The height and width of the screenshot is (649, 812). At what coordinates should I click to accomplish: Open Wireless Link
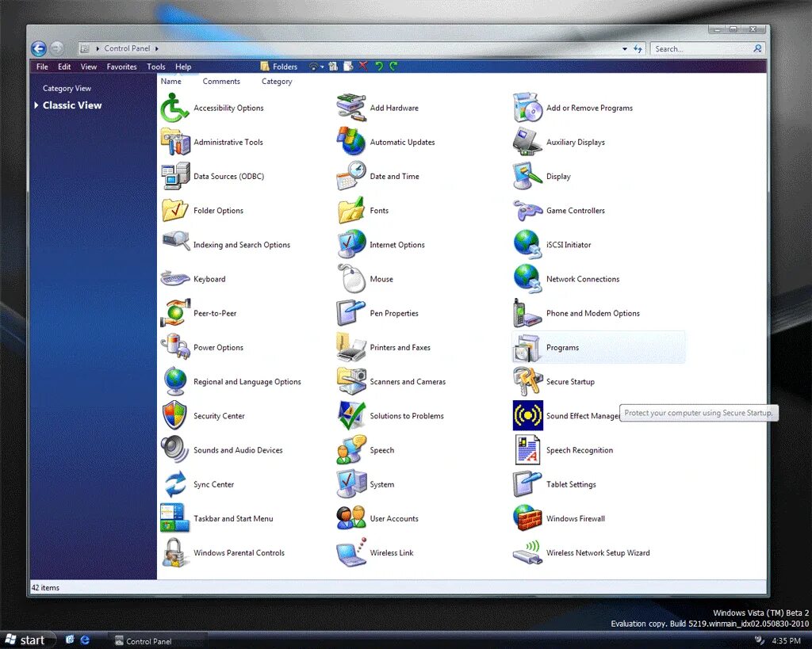point(375,552)
